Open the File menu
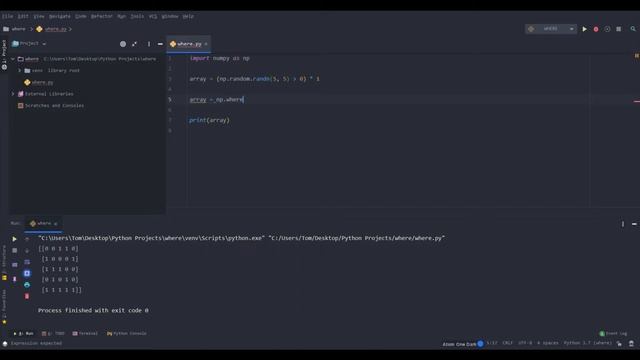Image resolution: width=640 pixels, height=360 pixels. pyautogui.click(x=7, y=16)
